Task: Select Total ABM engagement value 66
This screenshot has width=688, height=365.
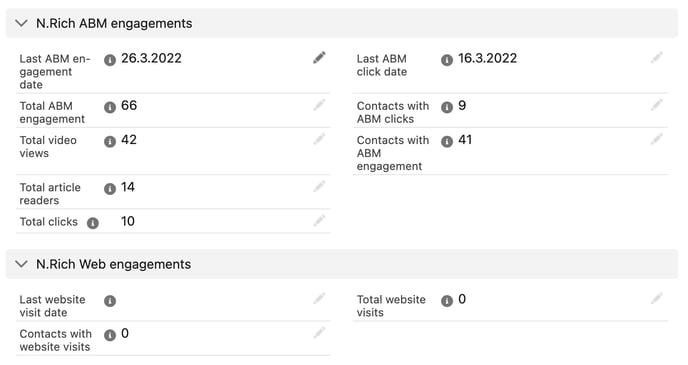Action: click(x=129, y=105)
